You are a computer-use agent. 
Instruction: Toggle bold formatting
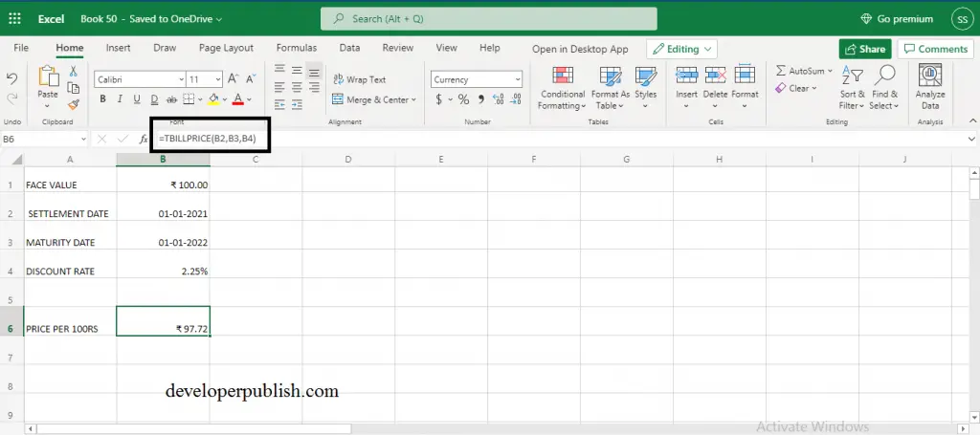pos(102,99)
